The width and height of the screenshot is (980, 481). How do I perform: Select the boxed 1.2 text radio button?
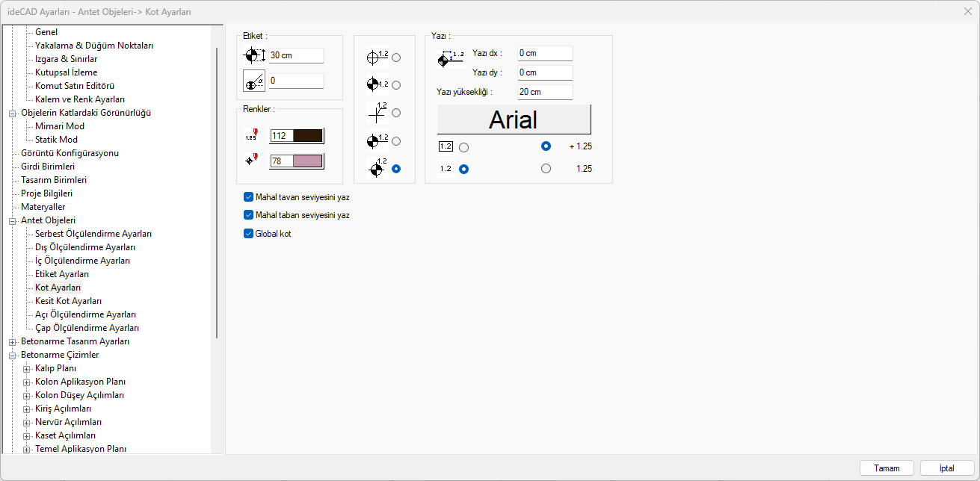tap(464, 147)
